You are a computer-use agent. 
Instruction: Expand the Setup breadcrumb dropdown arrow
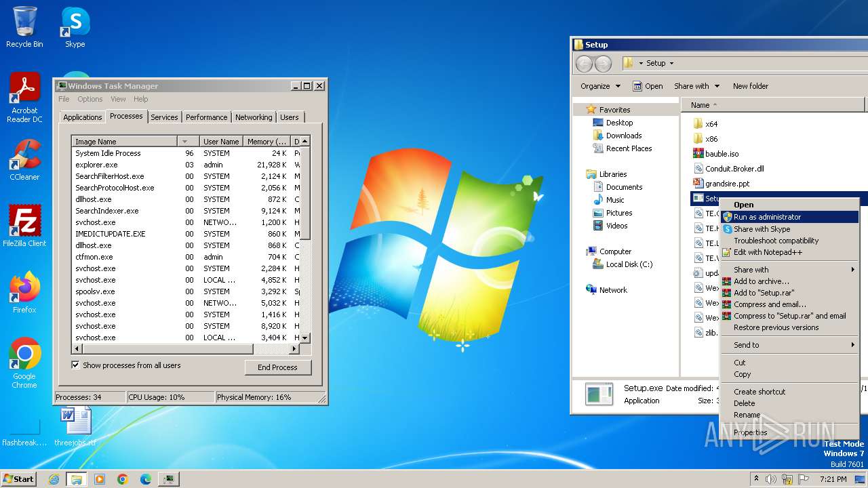(x=671, y=63)
